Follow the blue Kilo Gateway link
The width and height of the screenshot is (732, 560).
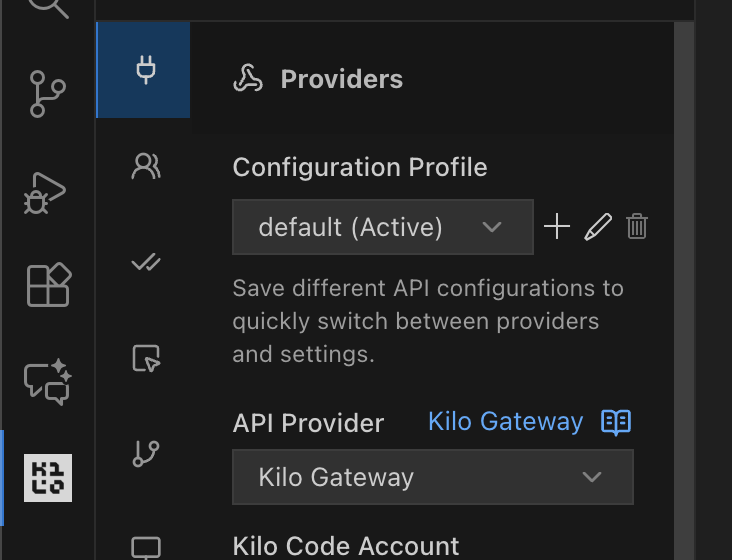505,422
